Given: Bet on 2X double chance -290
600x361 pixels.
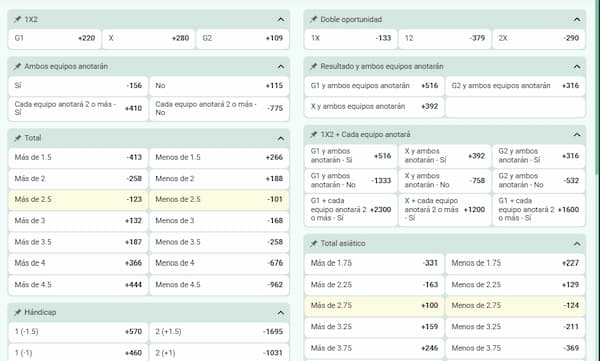Looking at the screenshot, I should click(x=539, y=38).
